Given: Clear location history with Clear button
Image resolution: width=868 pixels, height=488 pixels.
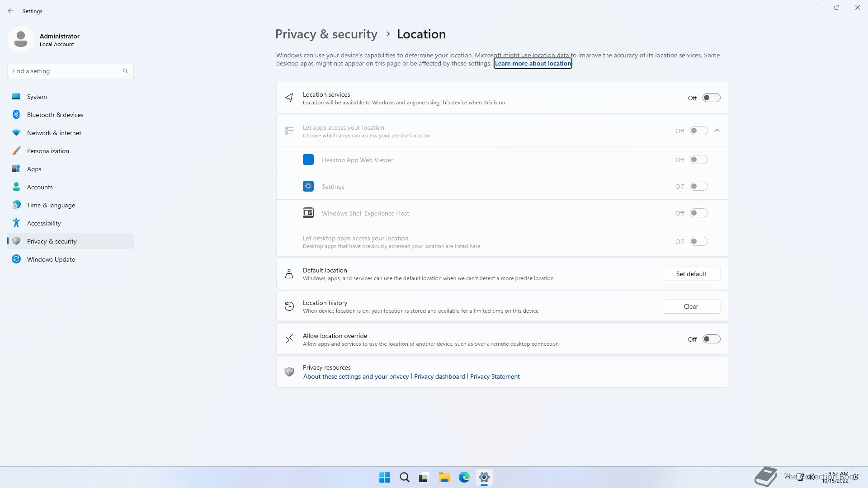Looking at the screenshot, I should [691, 306].
